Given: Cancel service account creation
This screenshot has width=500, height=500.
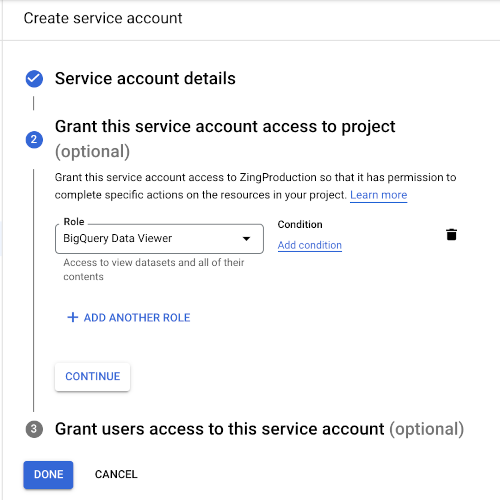Looking at the screenshot, I should click(116, 474).
